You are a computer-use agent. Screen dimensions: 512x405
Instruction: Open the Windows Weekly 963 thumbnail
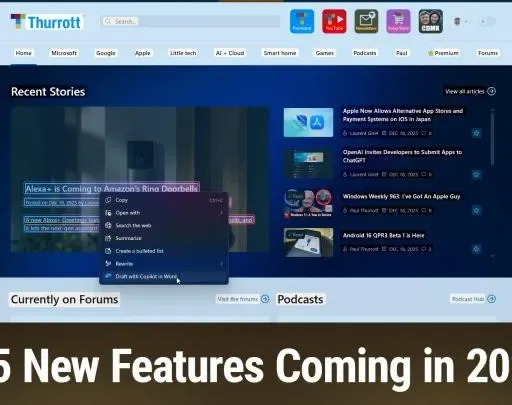click(x=308, y=204)
